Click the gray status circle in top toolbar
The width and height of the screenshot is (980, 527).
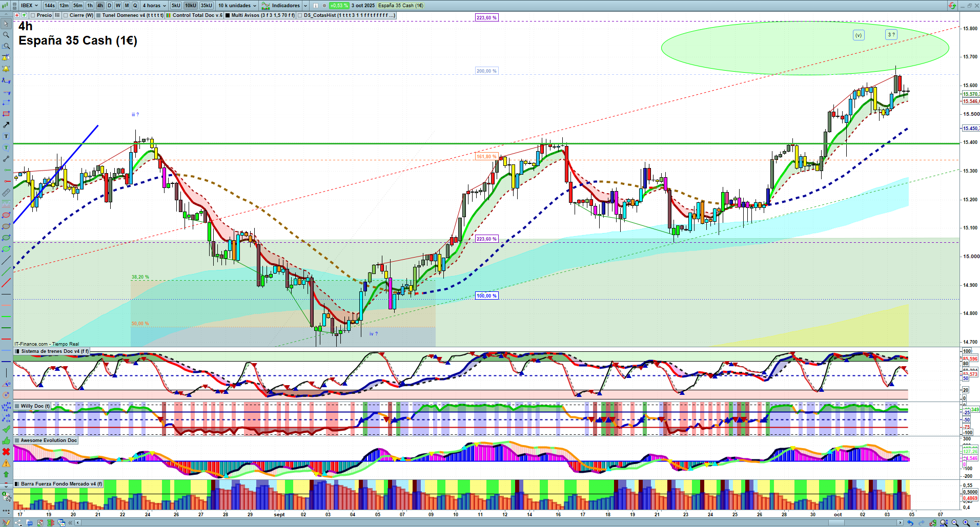[324, 6]
